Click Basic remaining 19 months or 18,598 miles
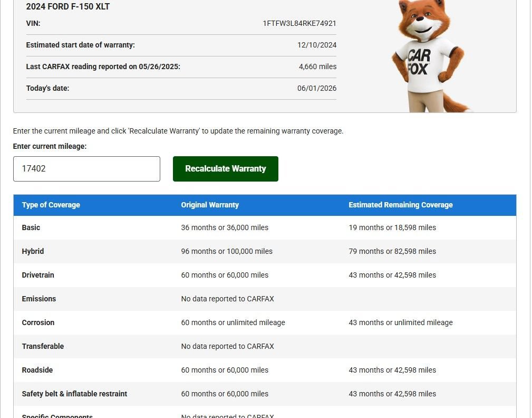Screen dimensions: 532x418 (392, 227)
